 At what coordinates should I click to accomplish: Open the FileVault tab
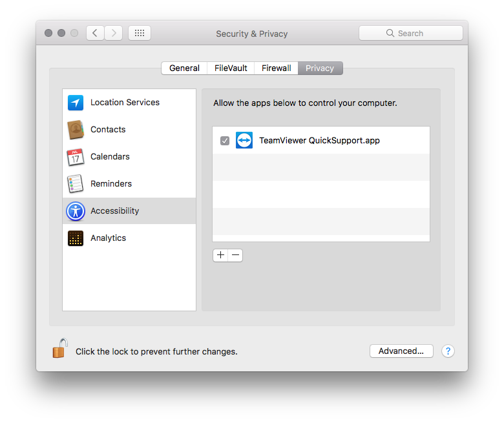[x=231, y=68]
